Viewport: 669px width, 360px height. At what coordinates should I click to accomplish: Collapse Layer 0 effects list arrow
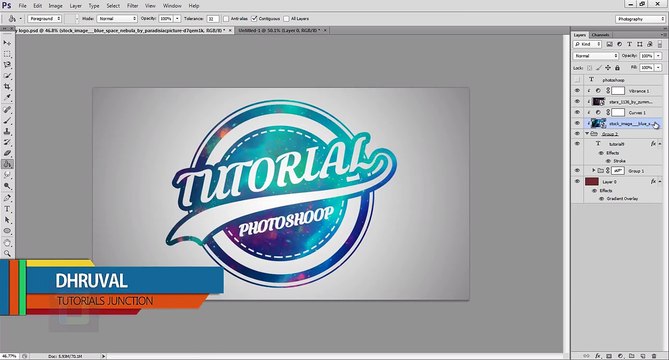click(x=660, y=182)
